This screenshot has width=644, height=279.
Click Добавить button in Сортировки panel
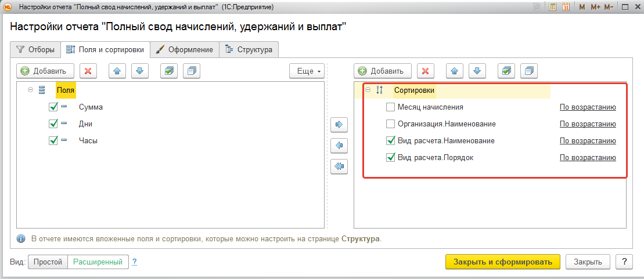tap(383, 71)
